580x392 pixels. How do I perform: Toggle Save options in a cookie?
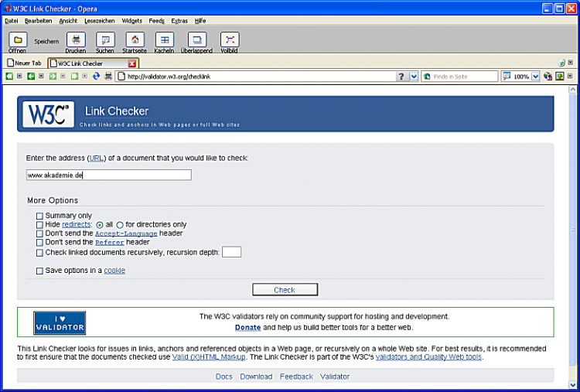pyautogui.click(x=40, y=271)
